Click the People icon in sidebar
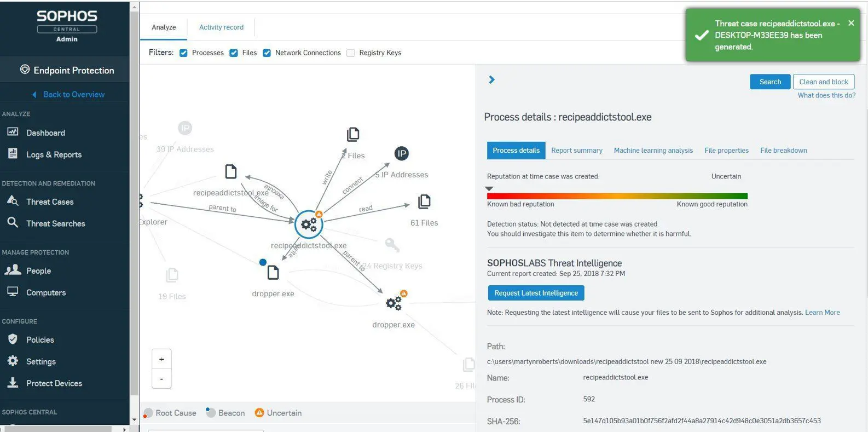868x432 pixels. coord(13,270)
